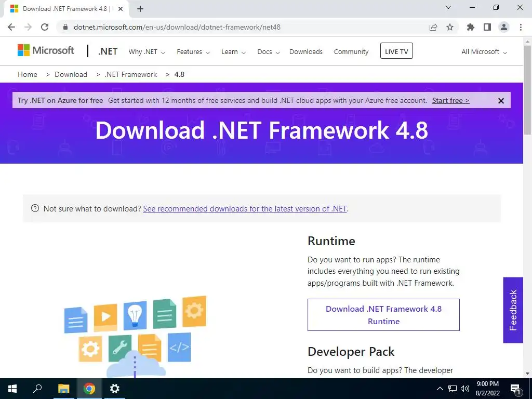Viewport: 532px width, 399px height.
Task: Open File Explorer from the taskbar
Action: [x=63, y=389]
